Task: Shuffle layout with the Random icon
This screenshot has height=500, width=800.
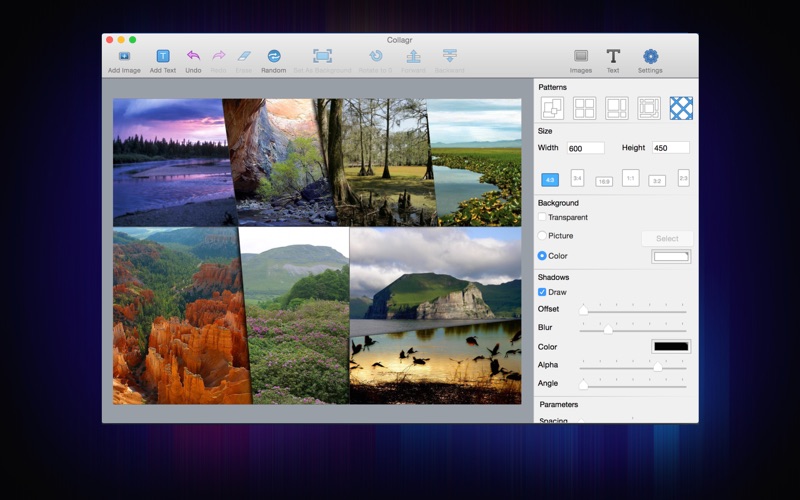Action: pos(274,56)
